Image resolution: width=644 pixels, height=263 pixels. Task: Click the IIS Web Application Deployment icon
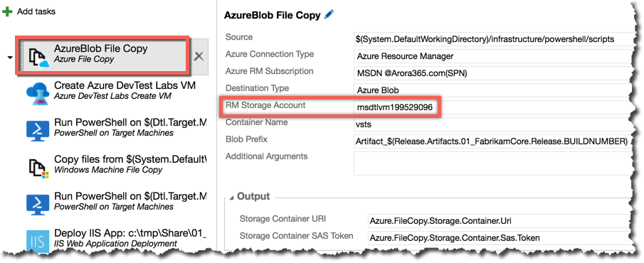(x=38, y=241)
